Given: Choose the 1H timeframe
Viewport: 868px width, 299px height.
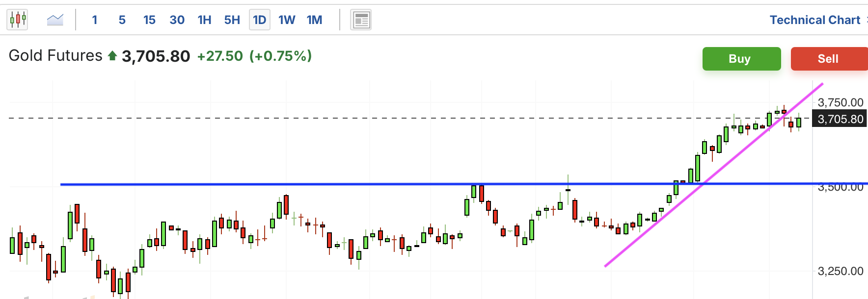Looking at the screenshot, I should [x=204, y=20].
